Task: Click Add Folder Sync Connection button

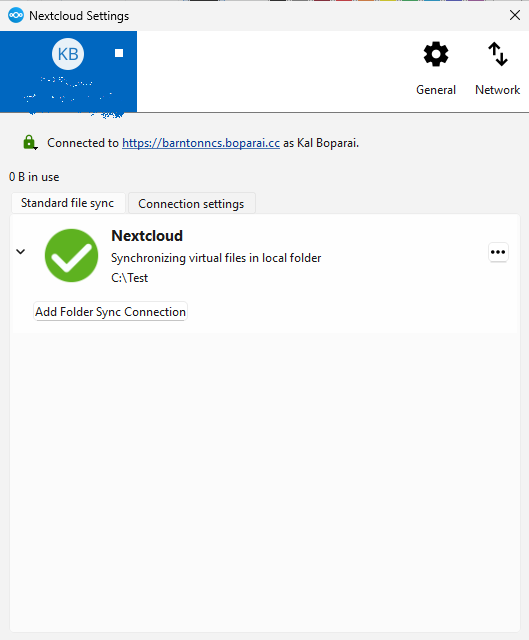Action: click(110, 312)
